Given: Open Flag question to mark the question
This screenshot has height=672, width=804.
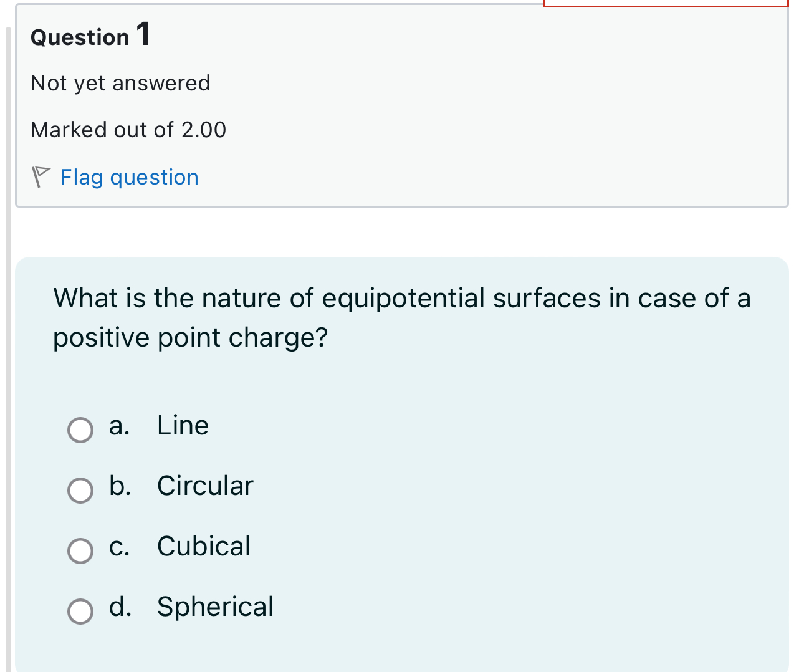Looking at the screenshot, I should click(129, 177).
